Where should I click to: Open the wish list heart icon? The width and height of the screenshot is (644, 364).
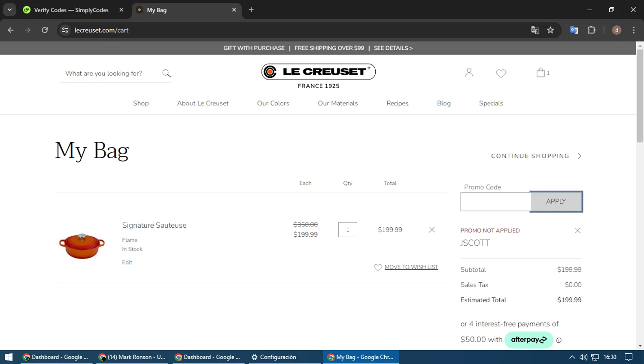pyautogui.click(x=501, y=73)
